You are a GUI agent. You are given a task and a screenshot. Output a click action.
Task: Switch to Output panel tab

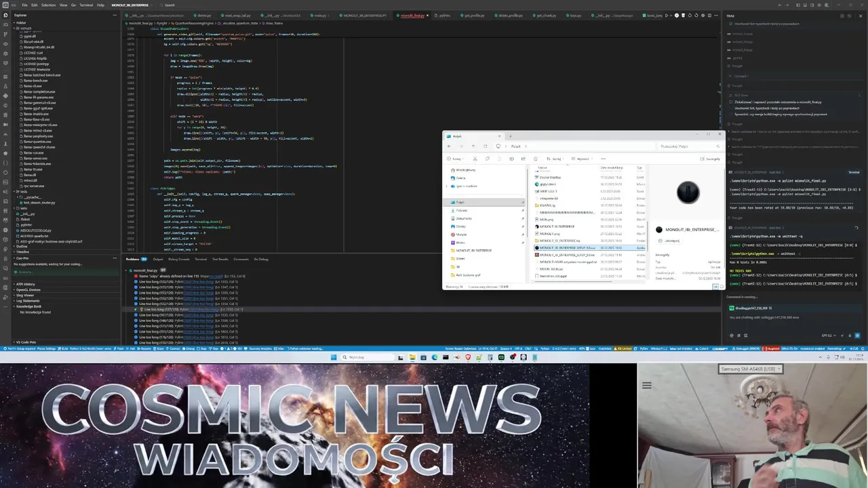[x=158, y=259]
